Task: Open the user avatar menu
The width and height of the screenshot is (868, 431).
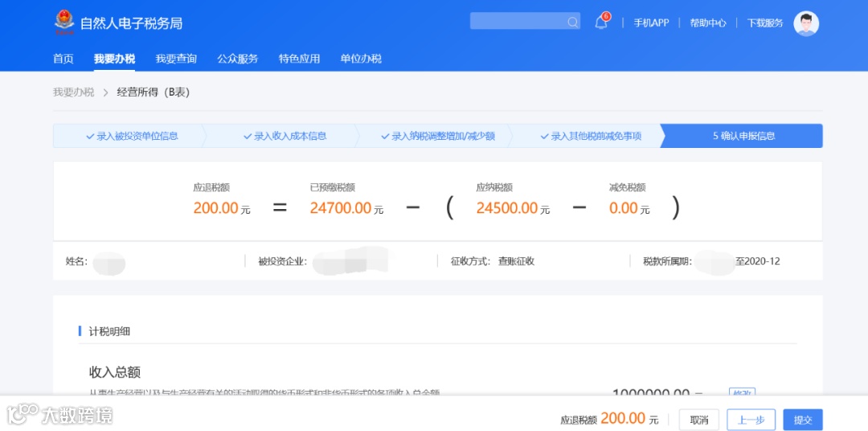Action: 806,23
